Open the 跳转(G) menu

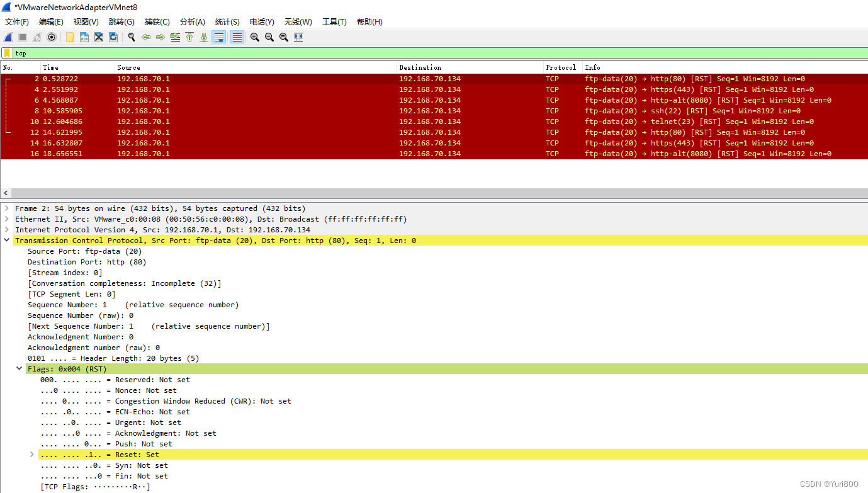pos(121,22)
